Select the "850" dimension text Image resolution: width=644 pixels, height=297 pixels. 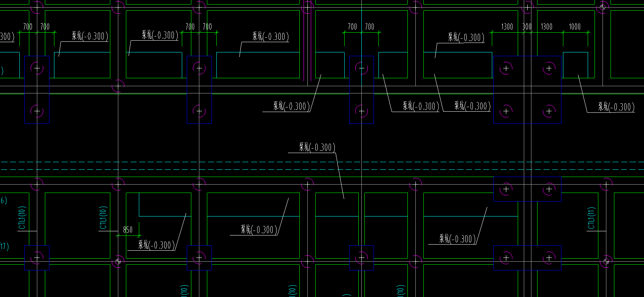pos(128,230)
